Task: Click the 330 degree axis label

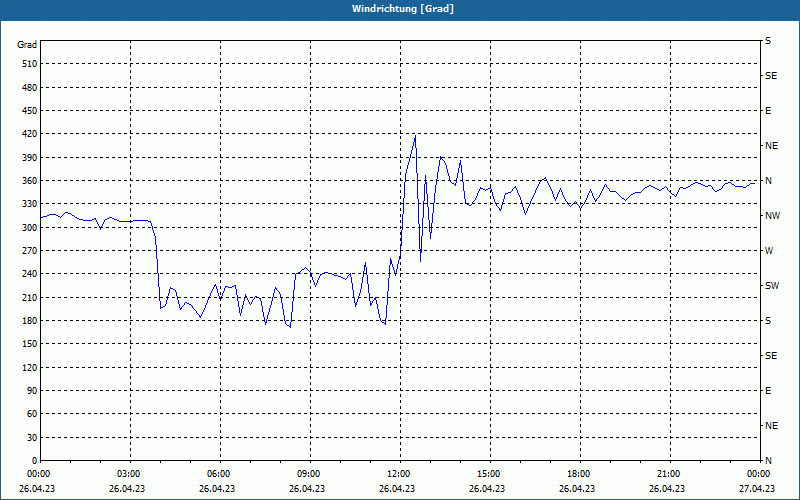Action: [30, 204]
